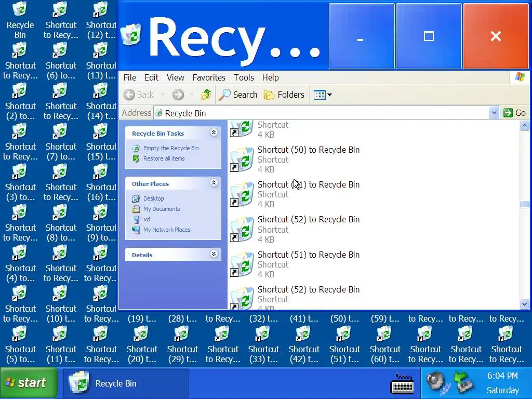This screenshot has width=532, height=399.
Task: Select desktop icon Shortcut (60) to Recycle Bin
Action: click(385, 344)
